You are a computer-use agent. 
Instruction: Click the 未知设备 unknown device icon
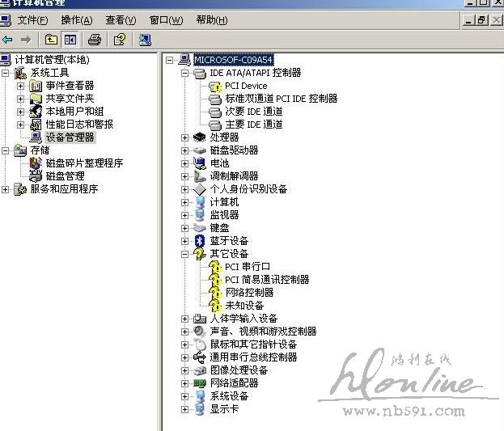pyautogui.click(x=215, y=306)
